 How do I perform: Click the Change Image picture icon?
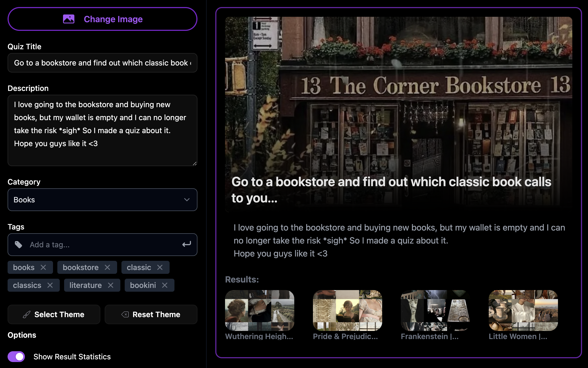69,19
